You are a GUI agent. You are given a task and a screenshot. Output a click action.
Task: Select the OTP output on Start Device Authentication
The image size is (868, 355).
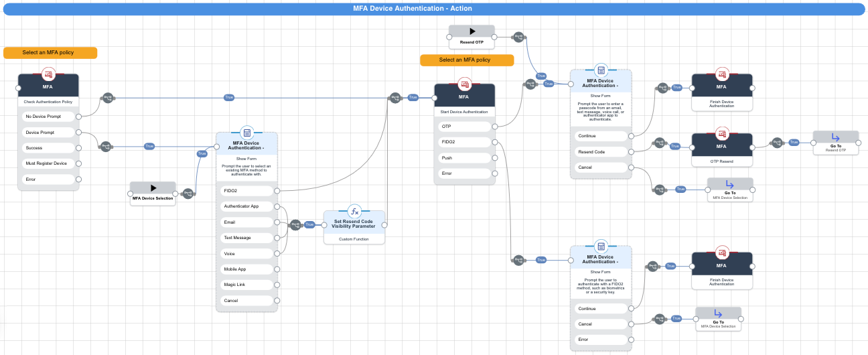point(465,126)
